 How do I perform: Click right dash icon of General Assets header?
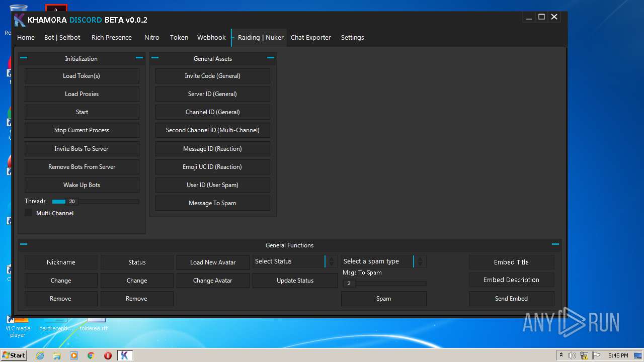[271, 58]
